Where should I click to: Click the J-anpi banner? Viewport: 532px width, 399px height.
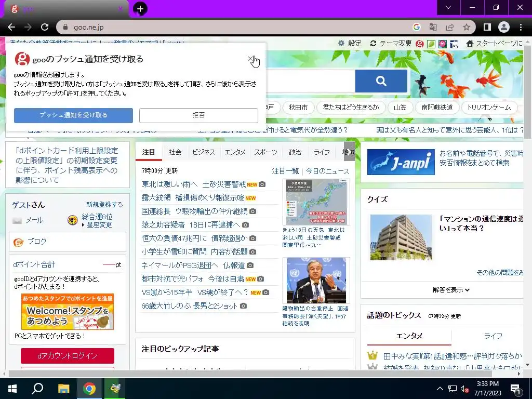coord(401,162)
